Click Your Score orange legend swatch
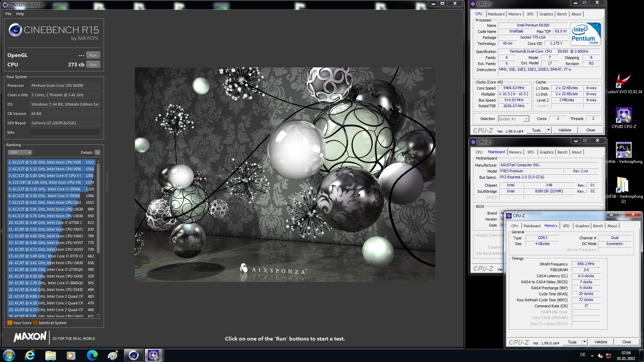The image size is (644, 362). pos(10,323)
